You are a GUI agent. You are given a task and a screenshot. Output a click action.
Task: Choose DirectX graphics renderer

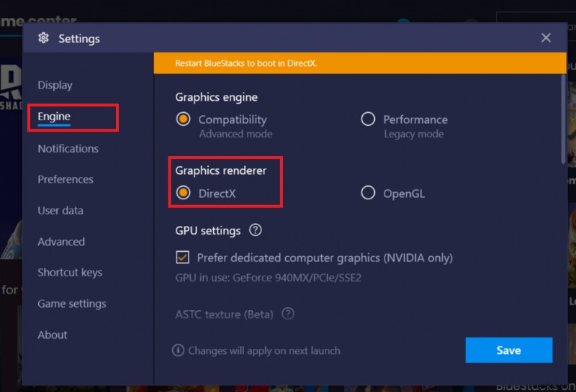184,193
